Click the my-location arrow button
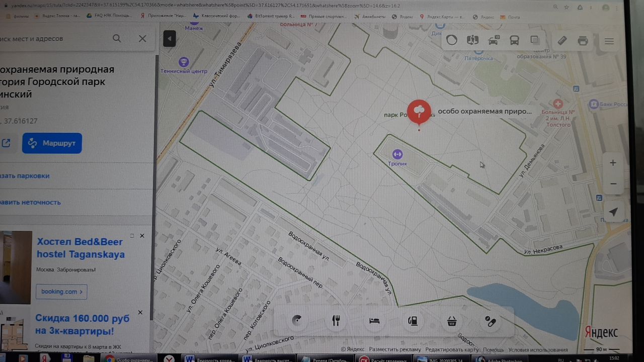The width and height of the screenshot is (644, 362). click(613, 212)
